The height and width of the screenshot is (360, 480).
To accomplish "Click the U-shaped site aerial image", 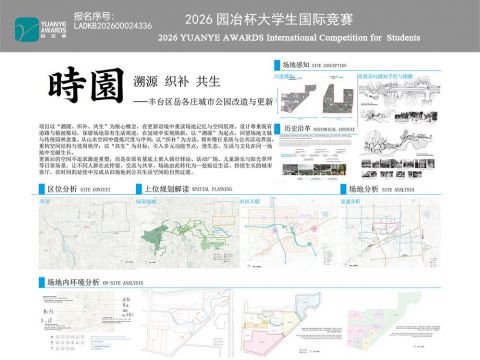I will click(338, 98).
